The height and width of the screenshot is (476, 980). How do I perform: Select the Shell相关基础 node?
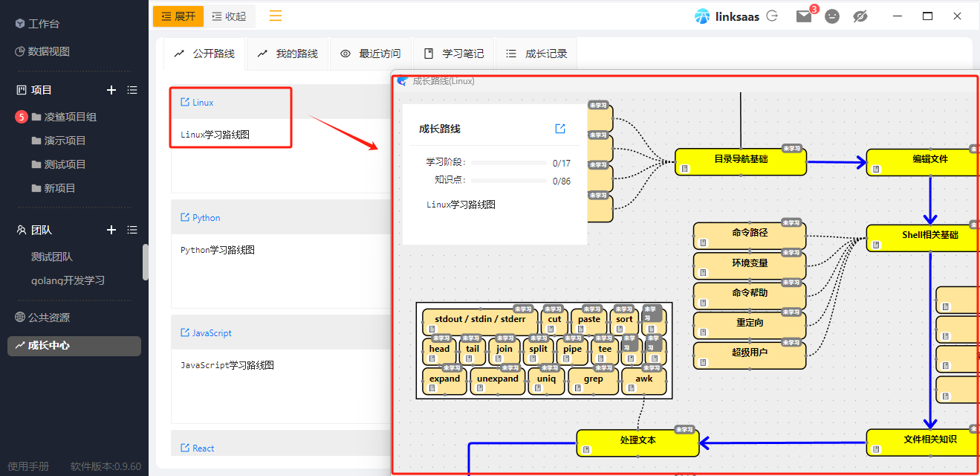pos(923,238)
